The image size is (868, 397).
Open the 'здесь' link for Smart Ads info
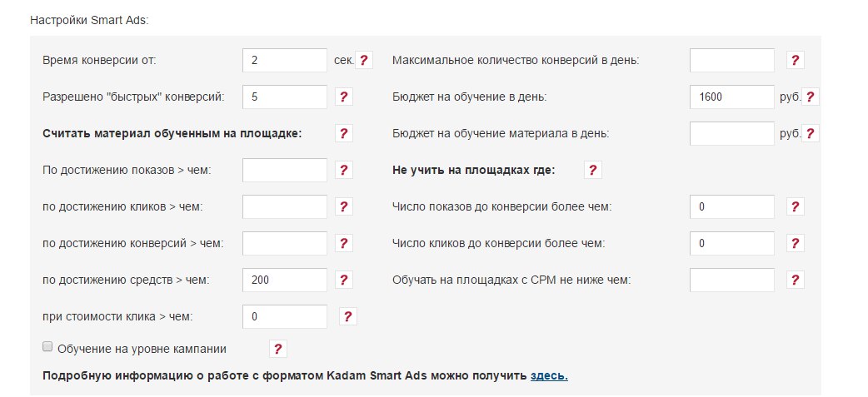pyautogui.click(x=549, y=375)
